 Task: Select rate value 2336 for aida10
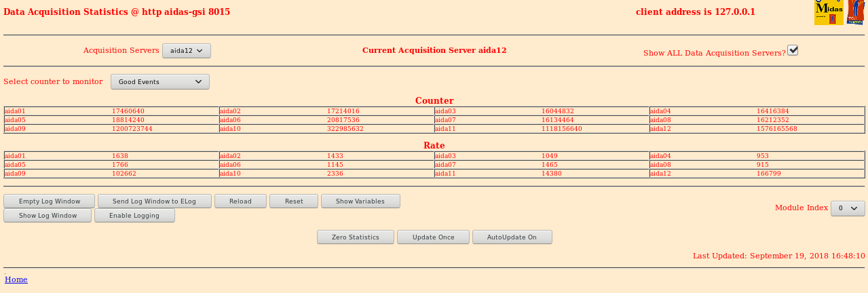pos(335,174)
